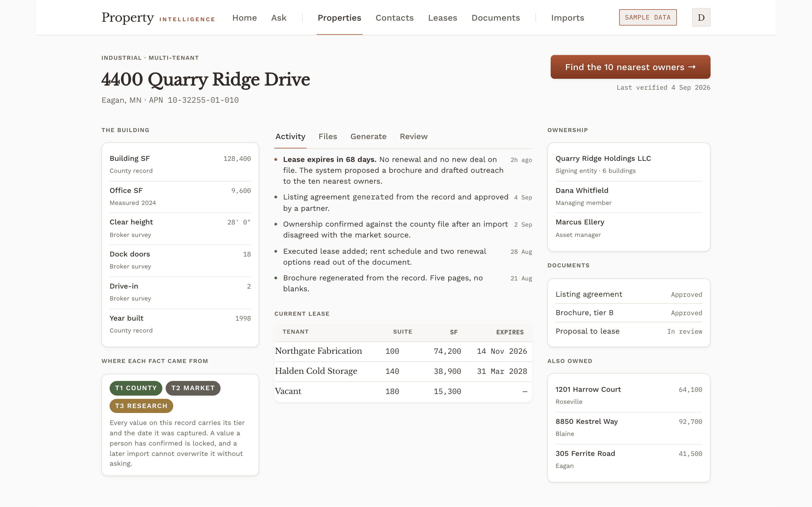Select the Northgate Fabrication lease row
Screen dimensions: 812x507
coord(403,351)
